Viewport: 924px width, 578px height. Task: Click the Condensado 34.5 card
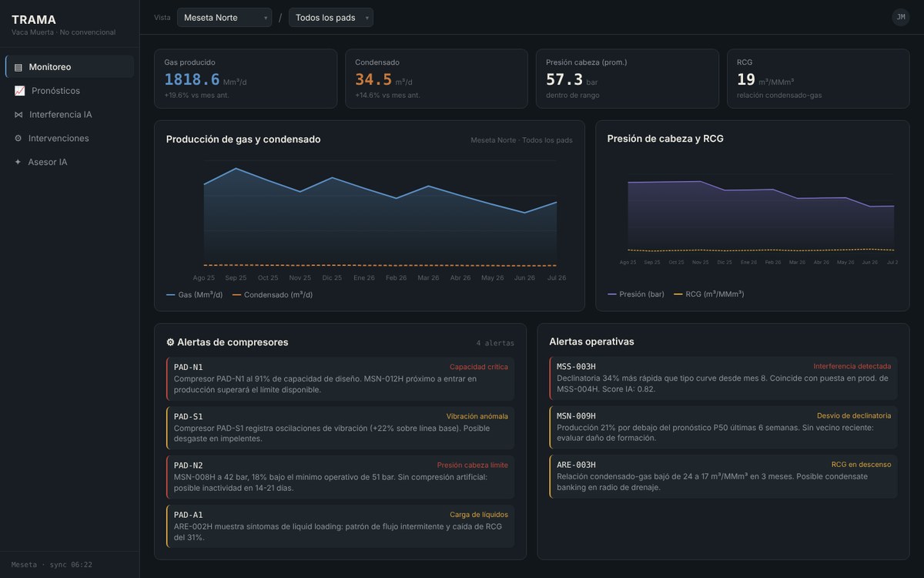437,79
